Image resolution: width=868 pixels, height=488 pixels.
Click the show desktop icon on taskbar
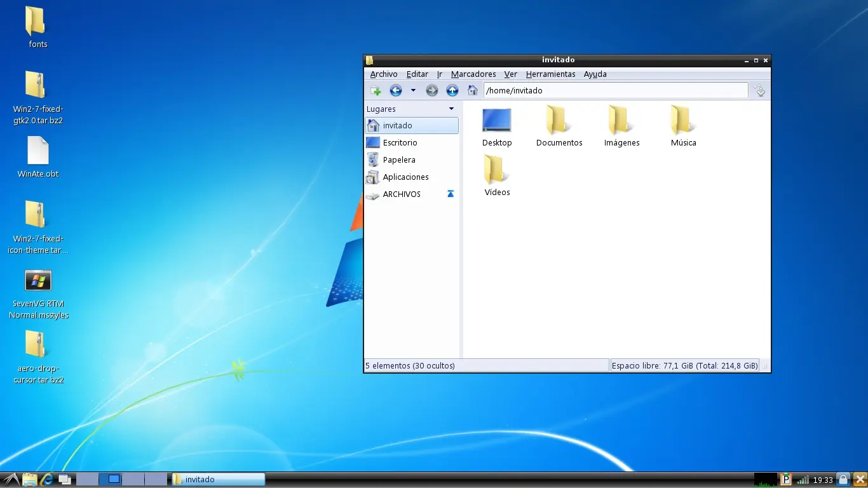[x=65, y=480]
